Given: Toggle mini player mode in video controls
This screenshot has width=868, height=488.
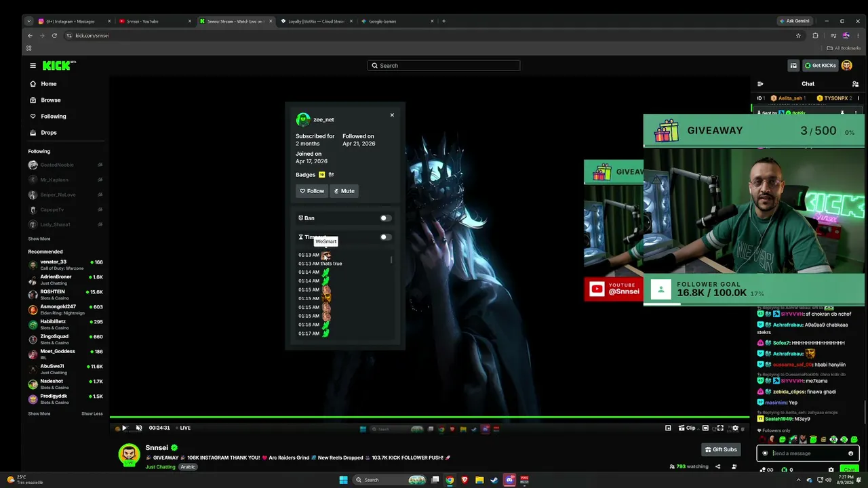Looking at the screenshot, I should pos(668,428).
